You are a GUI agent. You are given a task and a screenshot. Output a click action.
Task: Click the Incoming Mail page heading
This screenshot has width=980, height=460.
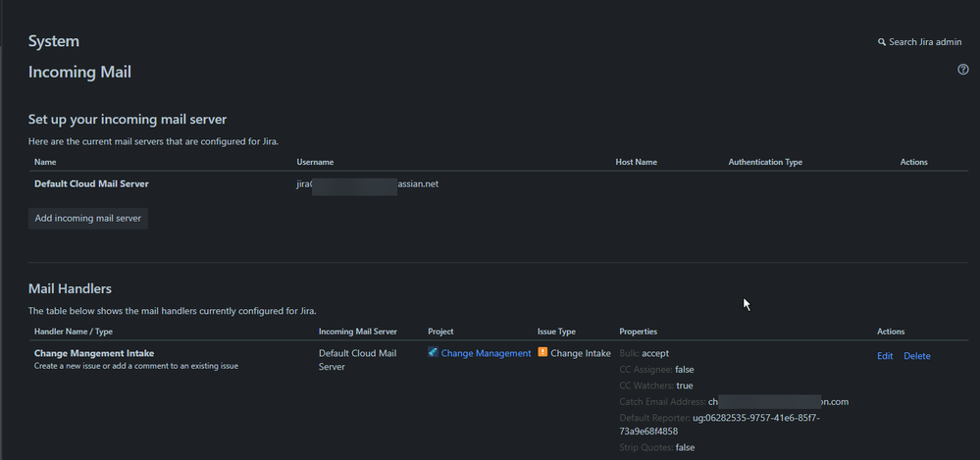79,73
